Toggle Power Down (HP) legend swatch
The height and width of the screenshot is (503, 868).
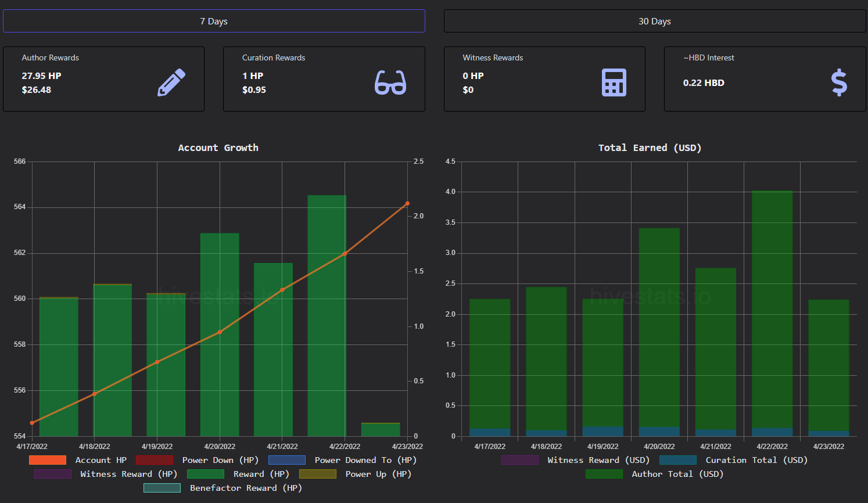tap(155, 460)
